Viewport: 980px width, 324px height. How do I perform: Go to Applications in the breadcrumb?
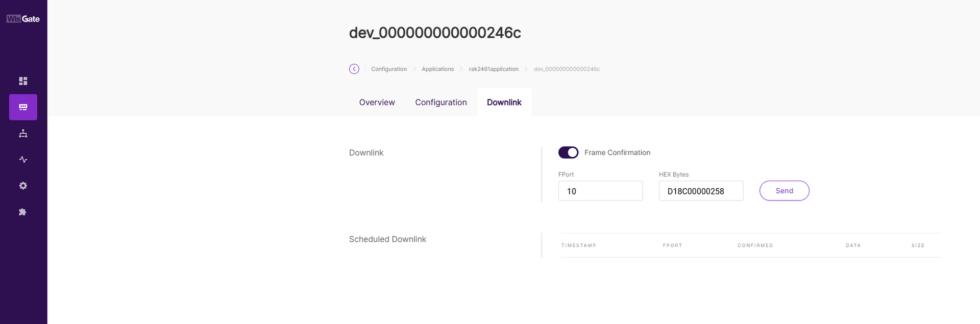point(437,69)
